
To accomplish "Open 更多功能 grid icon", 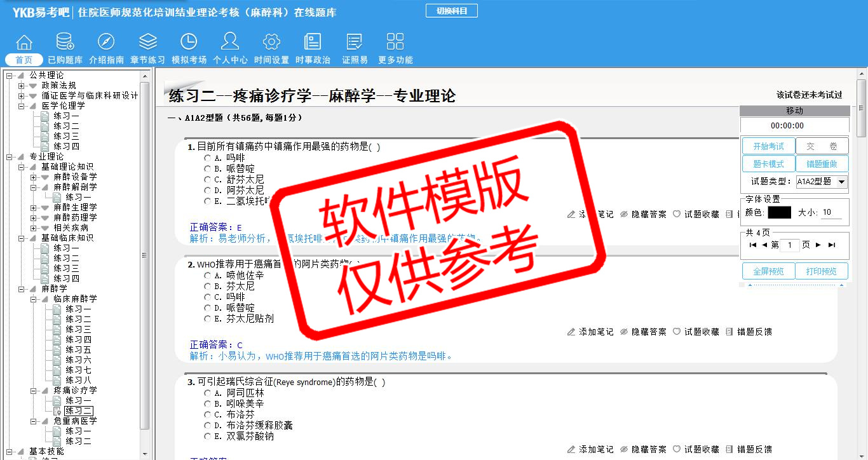I will [395, 43].
